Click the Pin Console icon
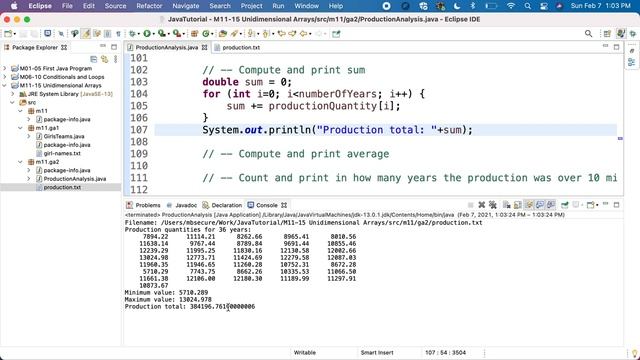The width and height of the screenshot is (640, 360). coord(564,205)
